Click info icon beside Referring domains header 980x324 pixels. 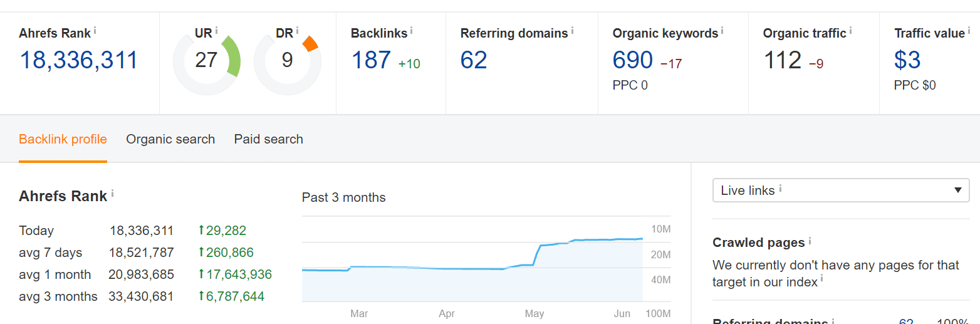pos(573,30)
